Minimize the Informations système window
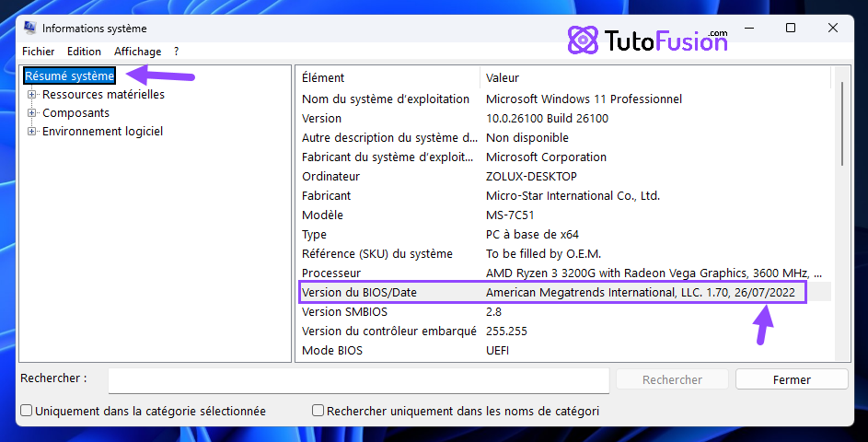This screenshot has width=868, height=442. pyautogui.click(x=749, y=28)
